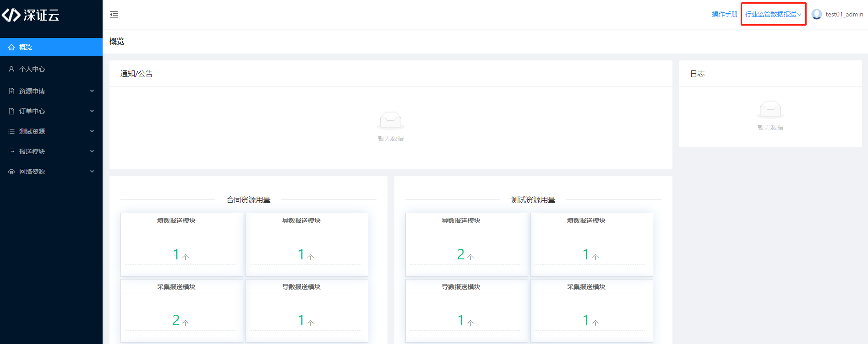
Task: Open the 订单中心 menu
Action: tap(51, 111)
